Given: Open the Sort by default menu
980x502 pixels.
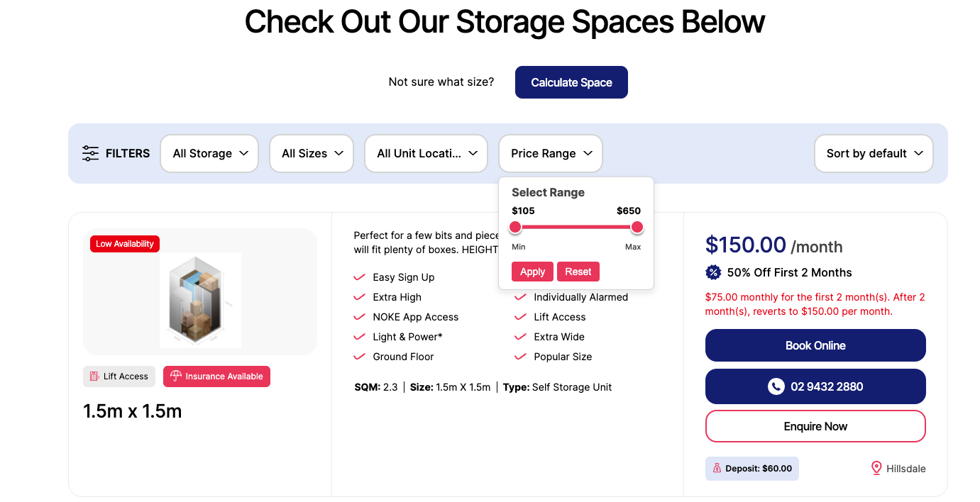Looking at the screenshot, I should click(874, 153).
